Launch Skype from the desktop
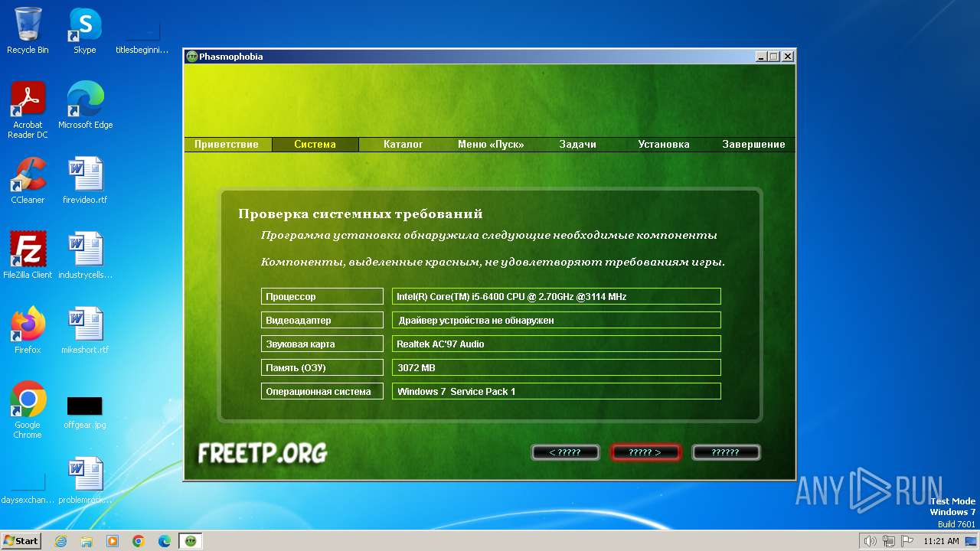Viewport: 980px width, 551px height. click(x=85, y=31)
